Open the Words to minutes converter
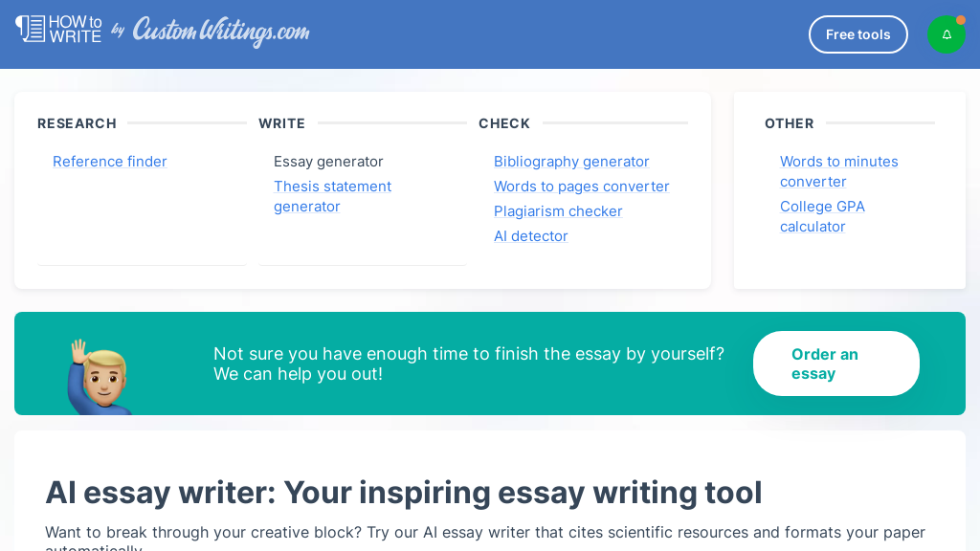This screenshot has width=980, height=551. pyautogui.click(x=838, y=171)
